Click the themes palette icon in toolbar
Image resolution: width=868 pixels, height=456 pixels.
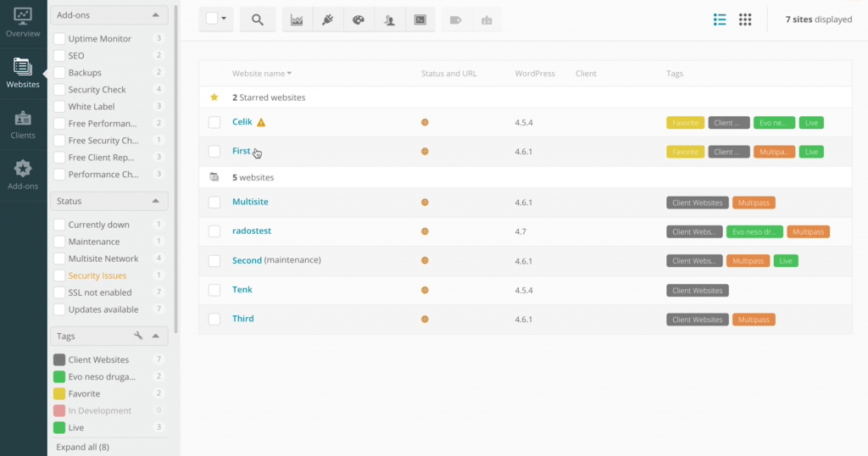pyautogui.click(x=358, y=19)
